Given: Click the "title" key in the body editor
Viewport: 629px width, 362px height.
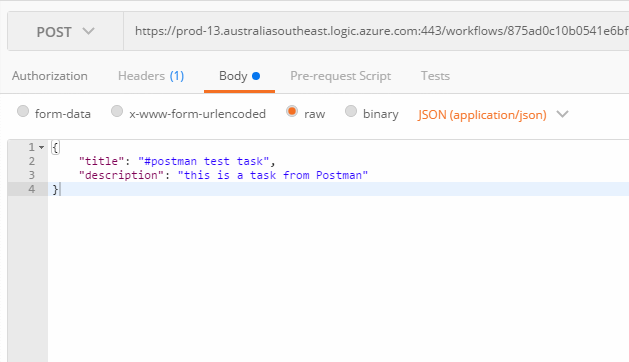Looking at the screenshot, I should pos(101,161).
